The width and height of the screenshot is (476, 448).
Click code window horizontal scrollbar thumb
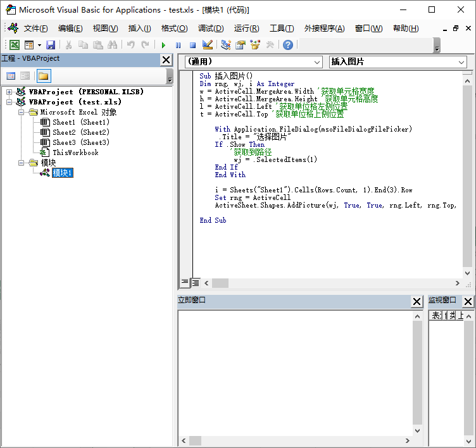coord(220,283)
